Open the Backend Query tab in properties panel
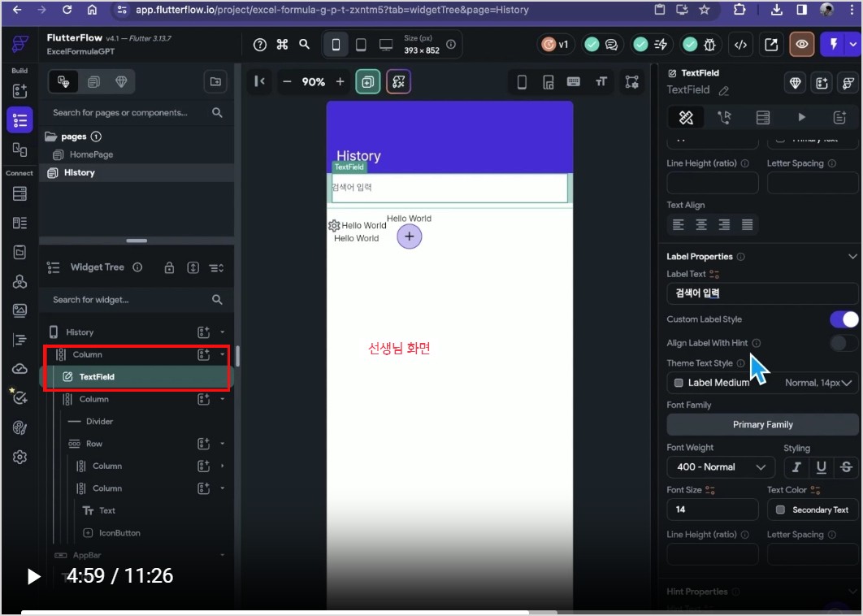Image resolution: width=863 pixels, height=616 pixels. [763, 117]
